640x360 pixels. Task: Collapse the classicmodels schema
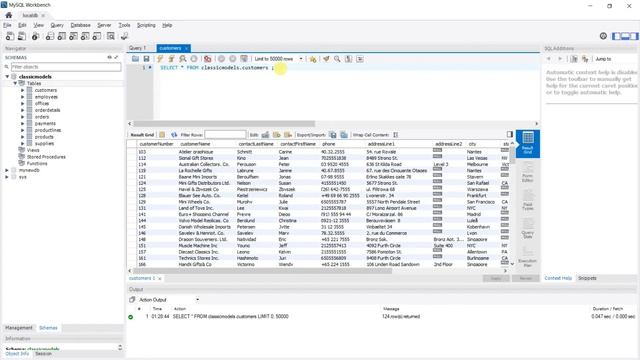pyautogui.click(x=7, y=76)
